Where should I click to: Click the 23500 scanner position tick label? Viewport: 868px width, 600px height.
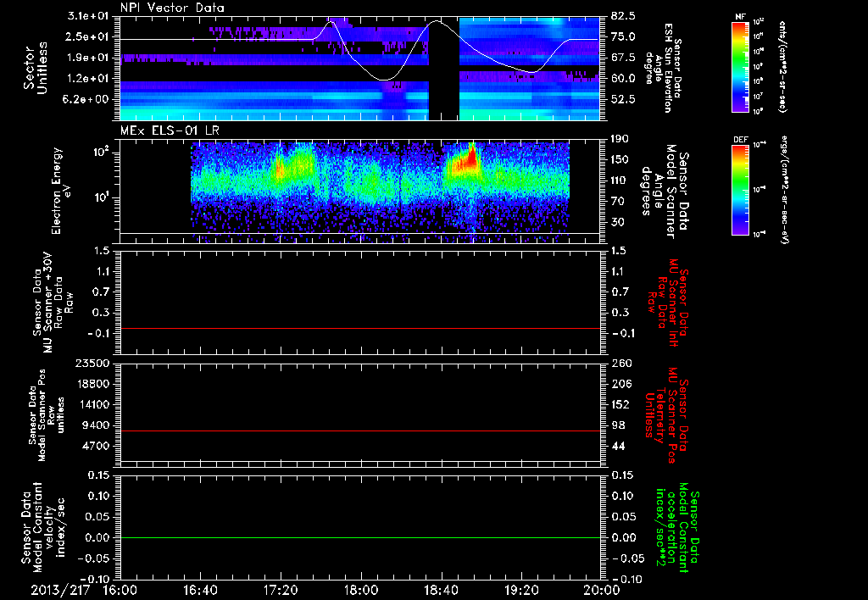(92, 363)
